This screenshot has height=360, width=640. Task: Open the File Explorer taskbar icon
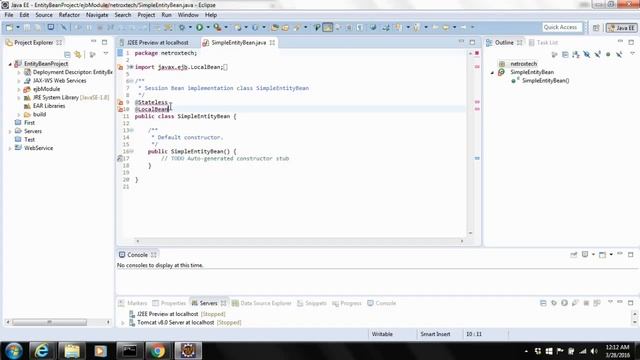coord(72,351)
